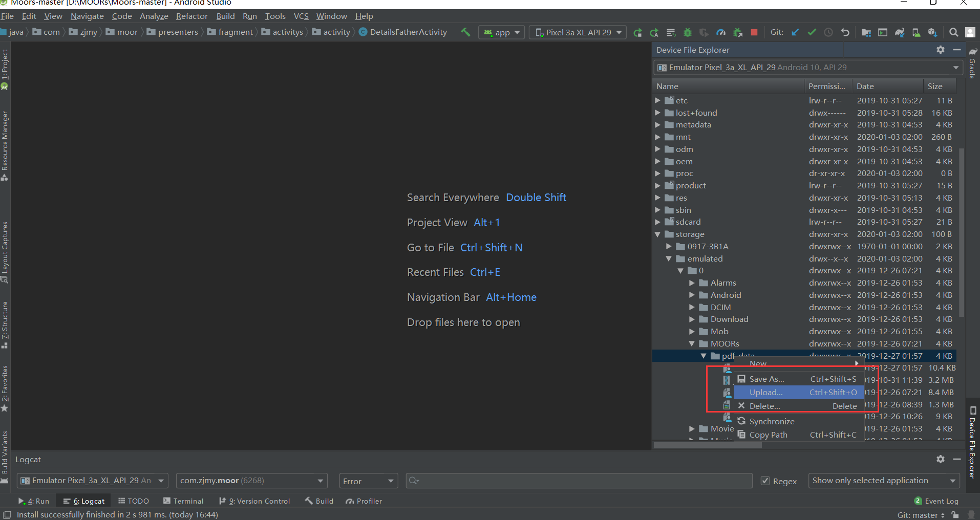The height and width of the screenshot is (520, 980).
Task: Click the Permissions column header
Action: 828,86
